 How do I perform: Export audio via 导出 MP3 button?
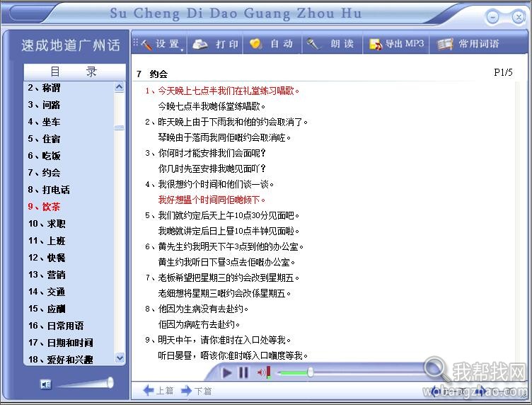(x=396, y=44)
